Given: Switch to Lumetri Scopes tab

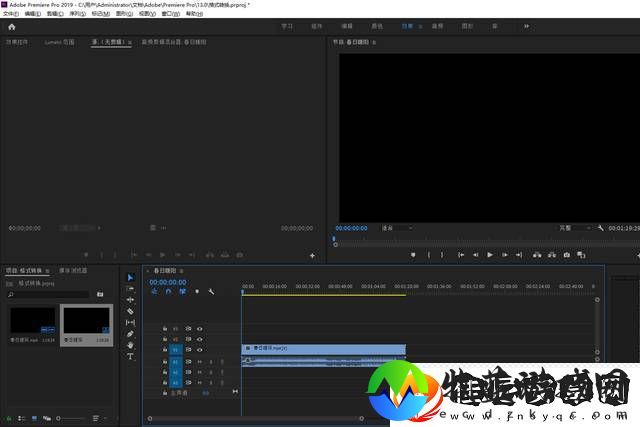Looking at the screenshot, I should pos(60,42).
